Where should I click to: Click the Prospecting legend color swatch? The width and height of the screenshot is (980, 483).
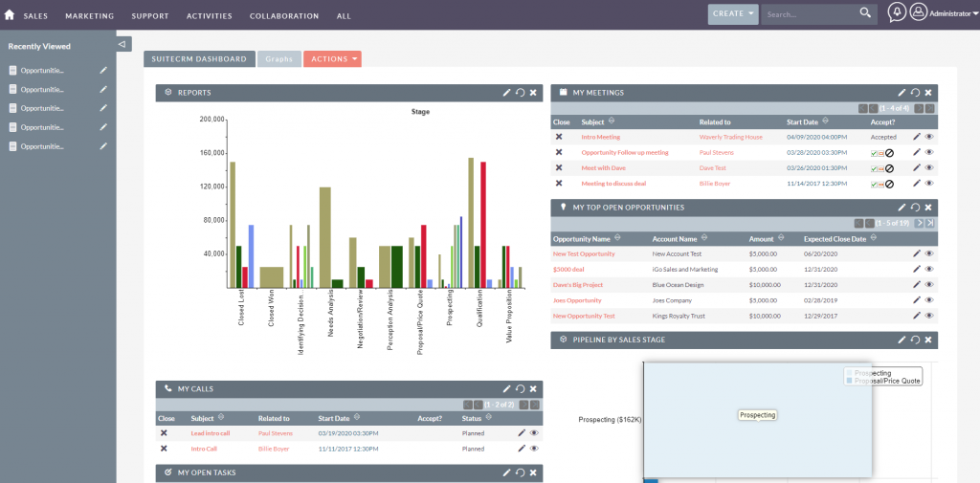850,373
